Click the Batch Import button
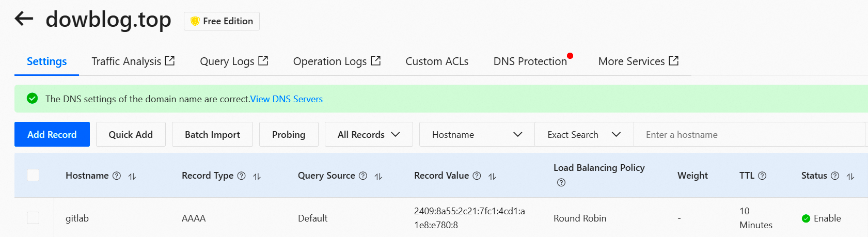868x237 pixels. (x=212, y=135)
